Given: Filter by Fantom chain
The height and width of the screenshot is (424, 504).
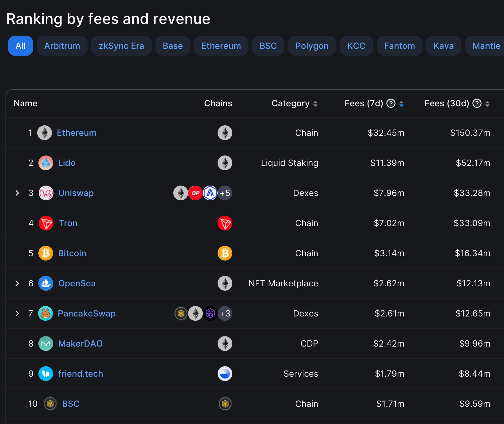Looking at the screenshot, I should pyautogui.click(x=400, y=46).
